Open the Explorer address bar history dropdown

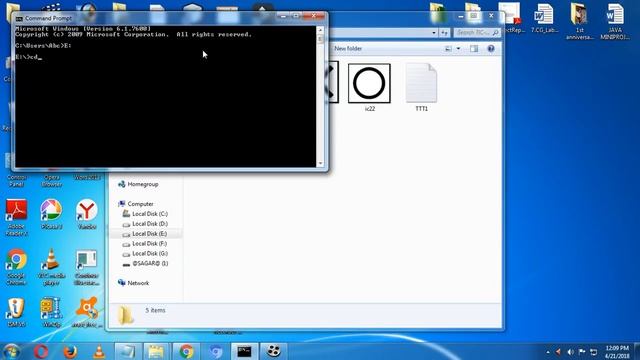coord(434,32)
